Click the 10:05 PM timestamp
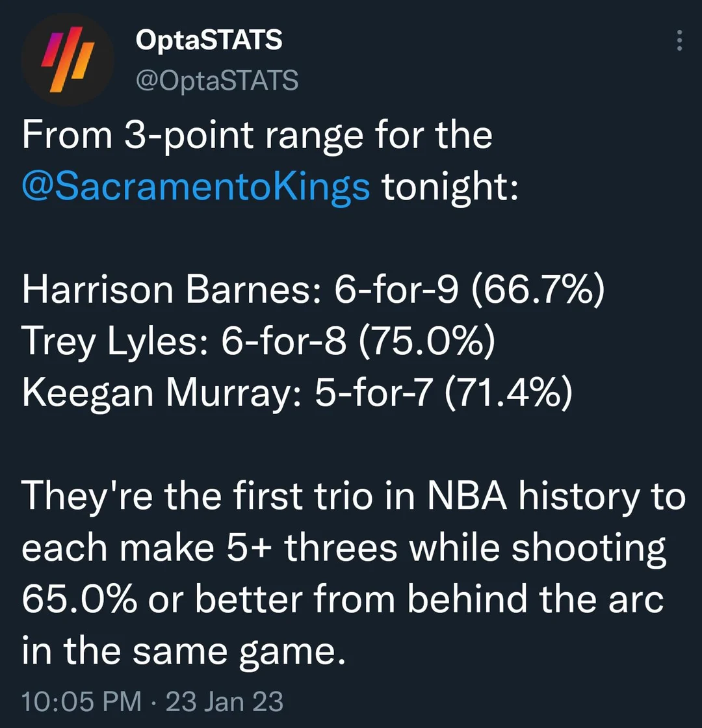The width and height of the screenshot is (702, 728). pyautogui.click(x=81, y=702)
